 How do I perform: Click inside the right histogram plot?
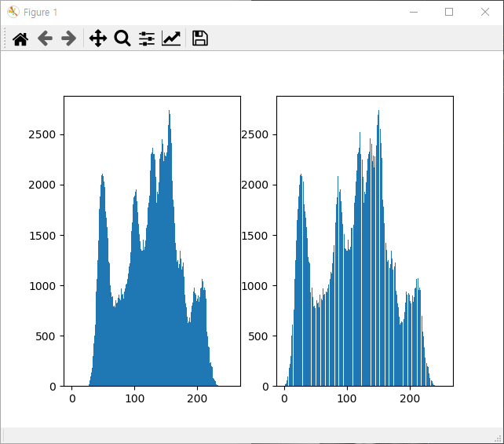point(365,241)
